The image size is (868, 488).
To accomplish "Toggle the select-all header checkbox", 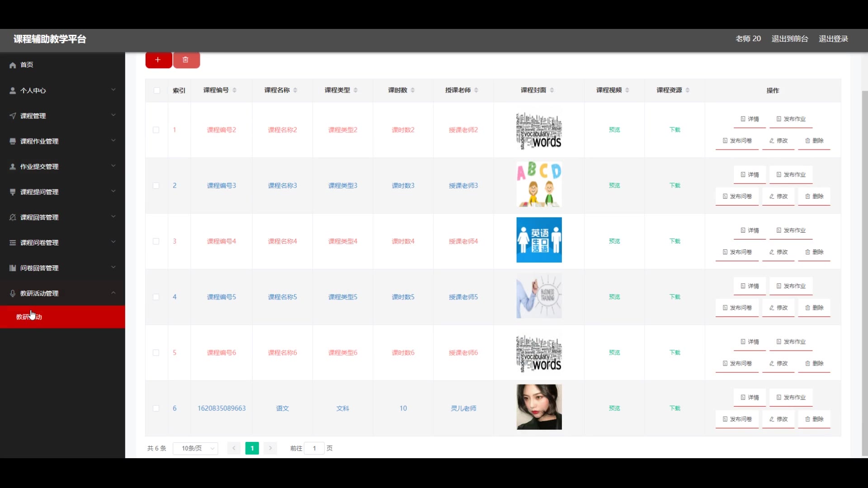I will pyautogui.click(x=156, y=90).
